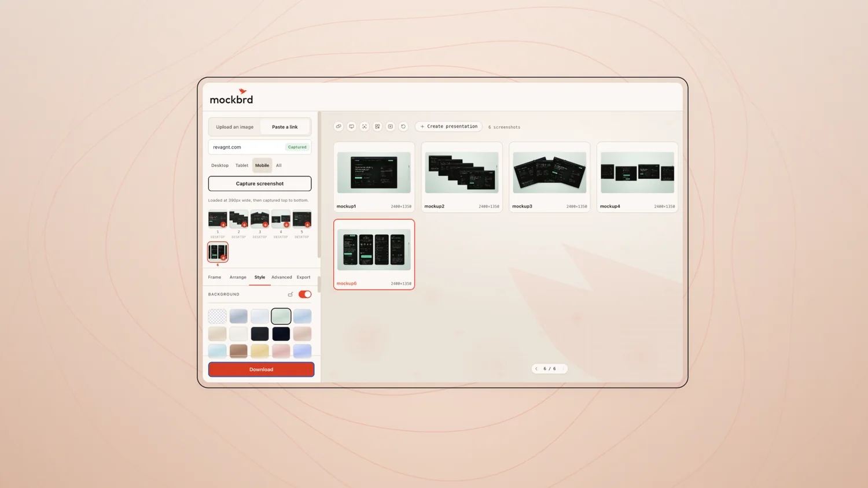Choose the blue-gray gradient background swatch
Image resolution: width=868 pixels, height=488 pixels.
click(238, 316)
